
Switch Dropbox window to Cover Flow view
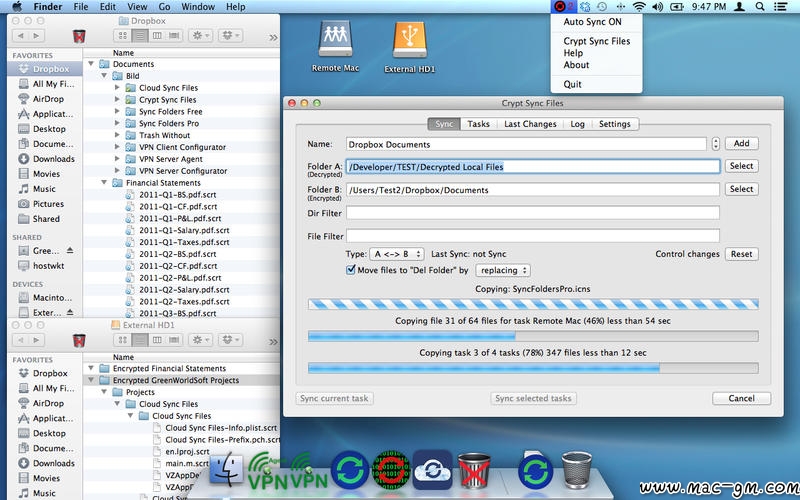coord(174,36)
